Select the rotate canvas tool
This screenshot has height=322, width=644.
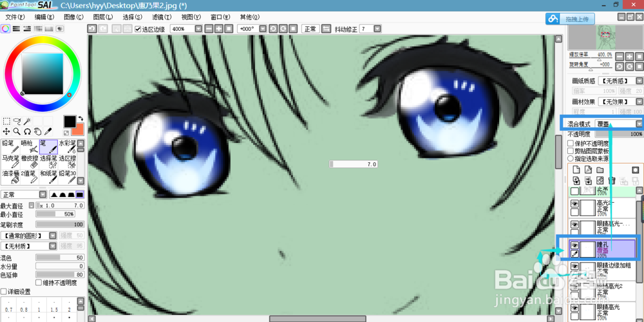tap(27, 131)
